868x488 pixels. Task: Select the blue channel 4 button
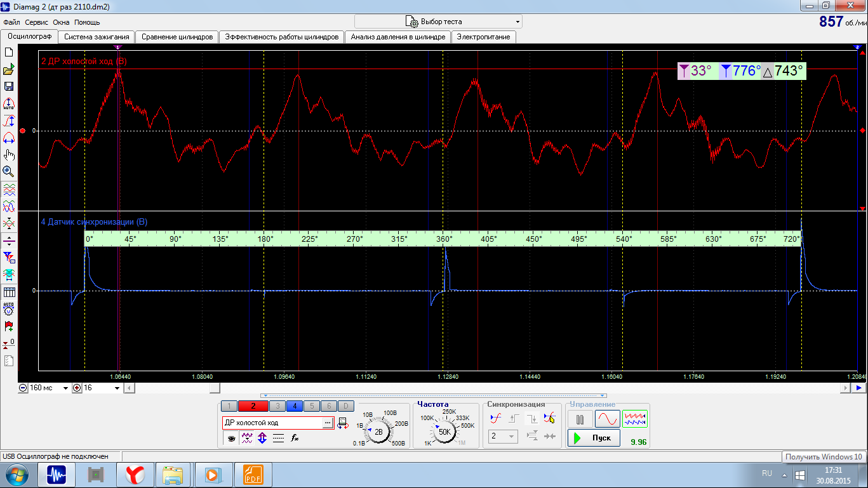click(x=295, y=406)
